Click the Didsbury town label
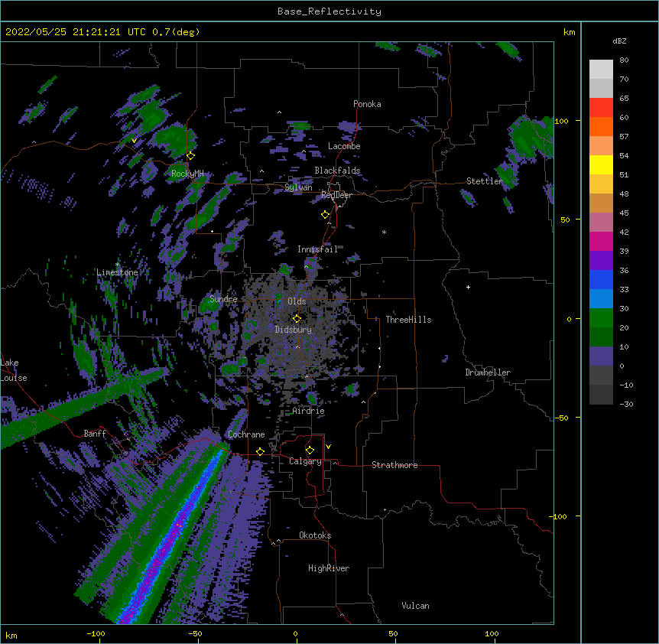This screenshot has height=644, width=659. point(294,330)
